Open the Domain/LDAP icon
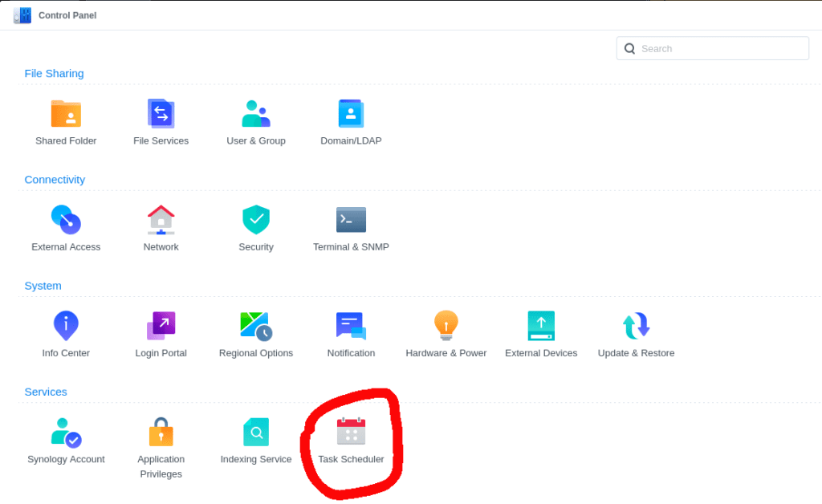Screen dimensions: 822x504 351,114
